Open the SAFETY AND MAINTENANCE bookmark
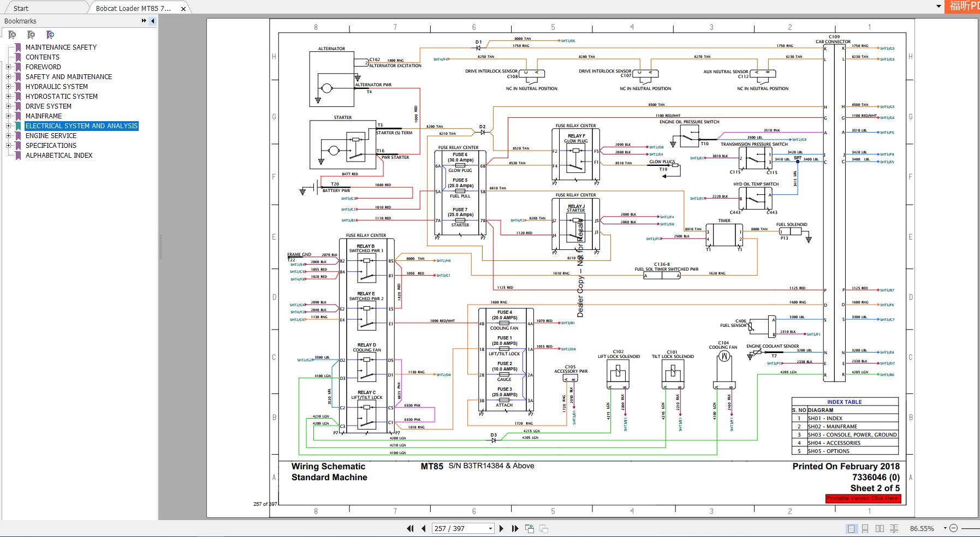 (69, 77)
